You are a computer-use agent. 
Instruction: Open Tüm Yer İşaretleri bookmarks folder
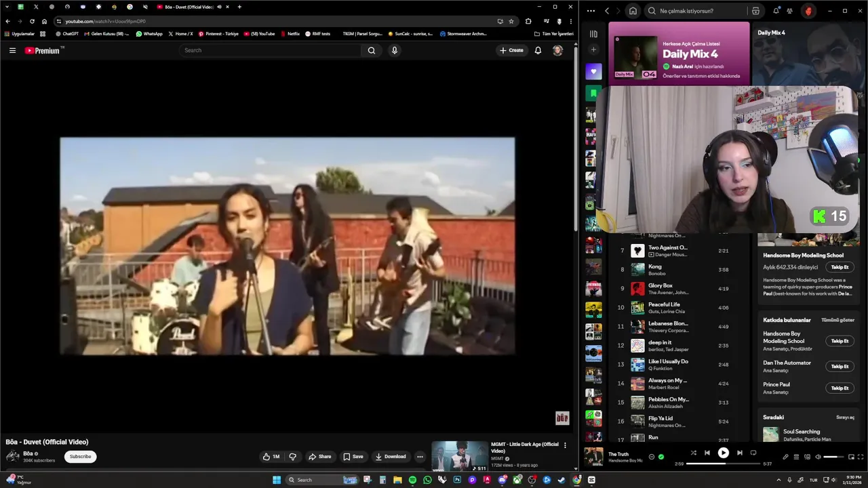pyautogui.click(x=553, y=33)
